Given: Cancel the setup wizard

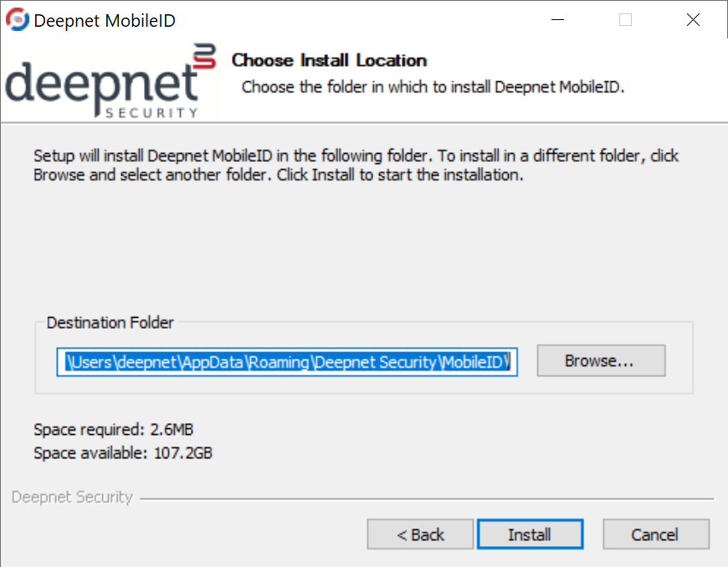Looking at the screenshot, I should 655,534.
